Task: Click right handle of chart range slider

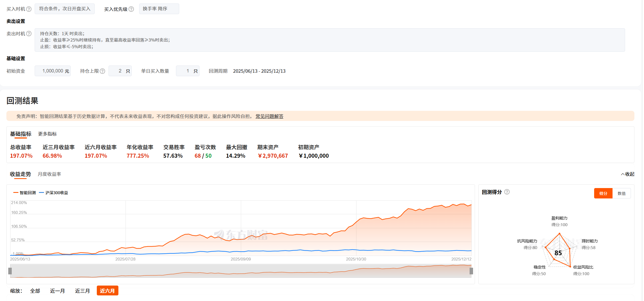Action: tap(471, 271)
